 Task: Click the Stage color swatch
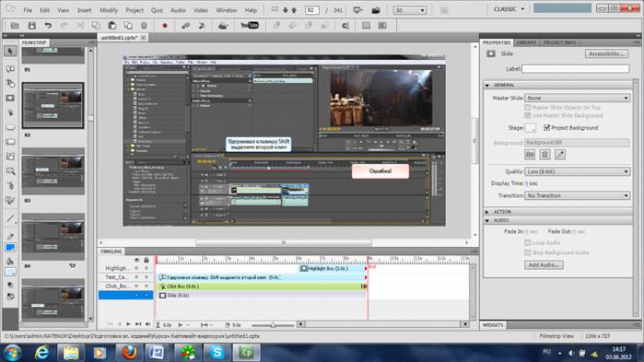(531, 128)
